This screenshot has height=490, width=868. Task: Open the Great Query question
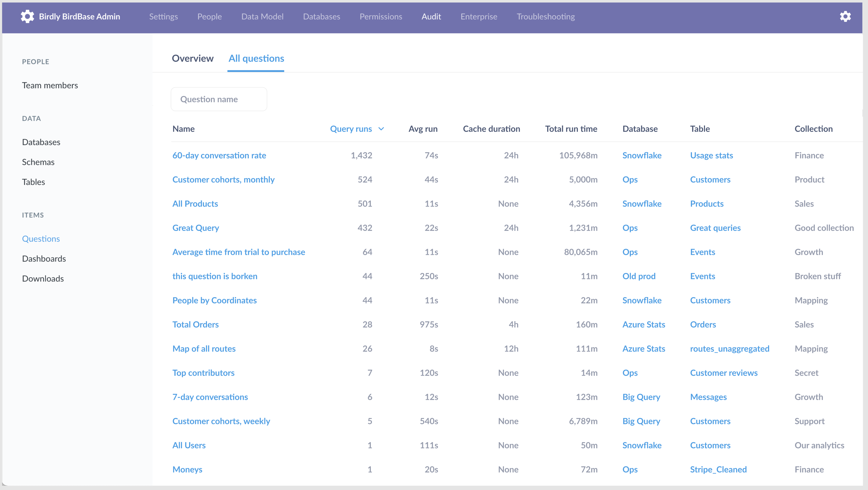[x=195, y=228]
